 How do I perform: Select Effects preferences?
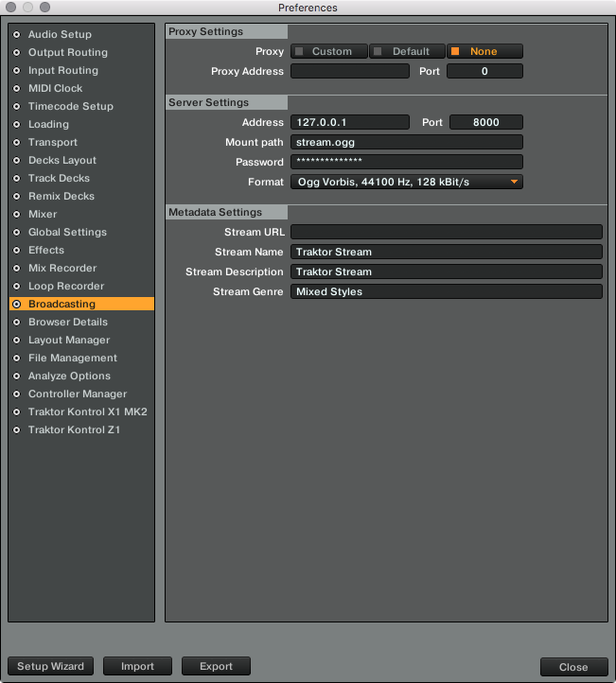pos(81,250)
